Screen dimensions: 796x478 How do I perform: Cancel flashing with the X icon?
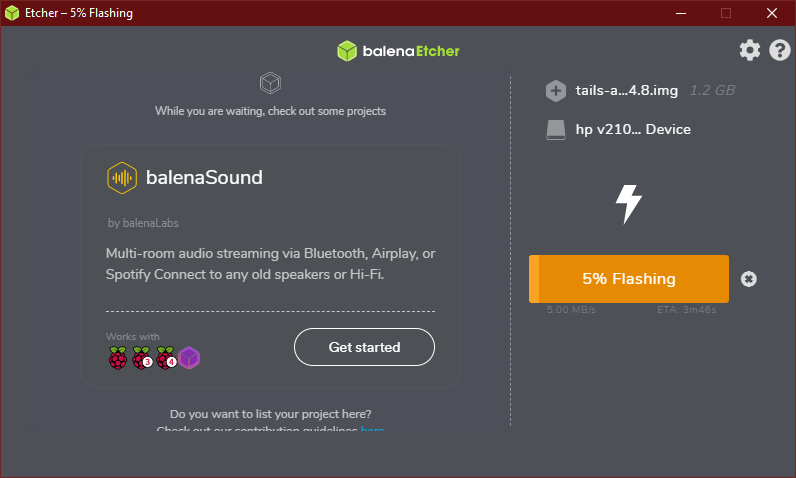point(749,279)
